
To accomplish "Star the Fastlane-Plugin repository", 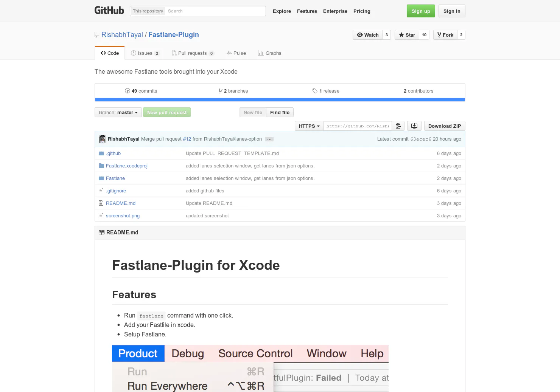I will [x=407, y=35].
